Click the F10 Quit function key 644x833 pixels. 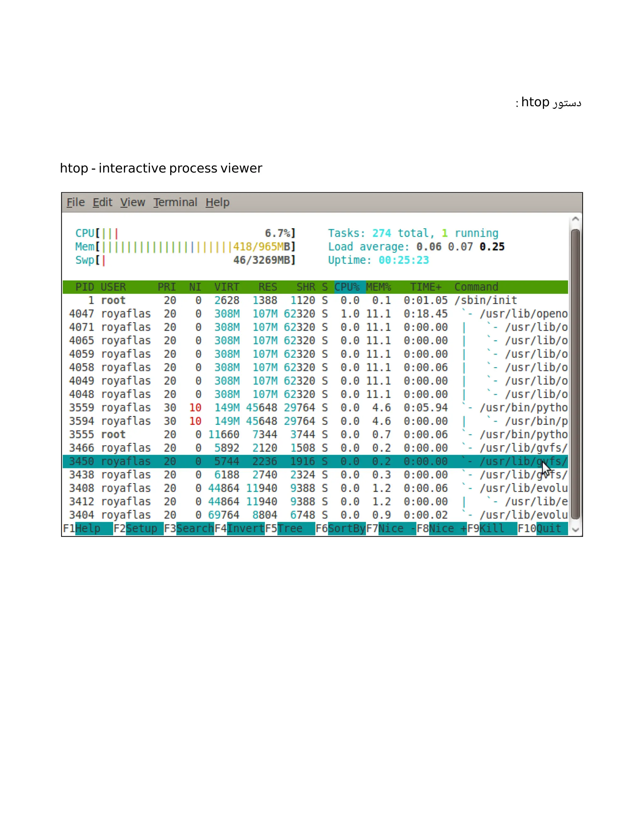(542, 529)
